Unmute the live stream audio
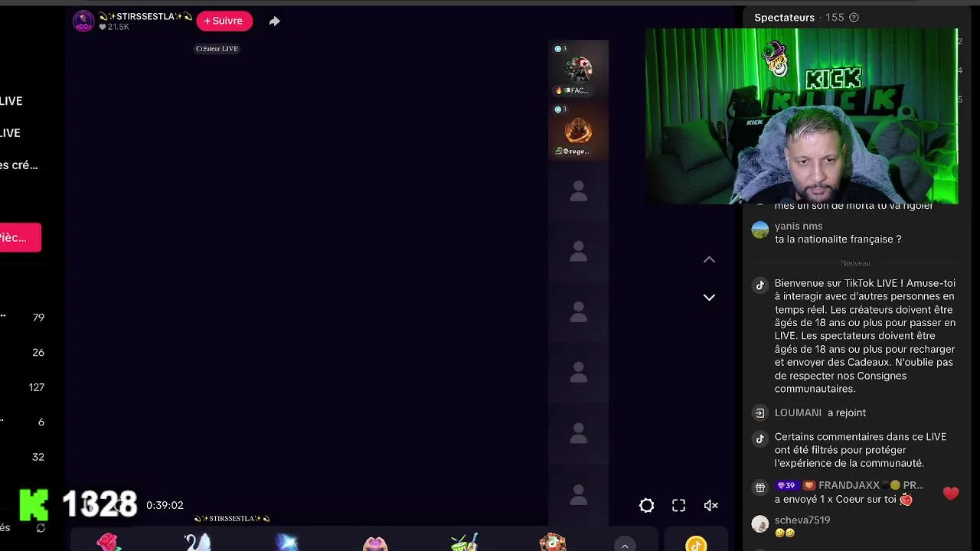The height and width of the screenshot is (551, 980). [711, 505]
